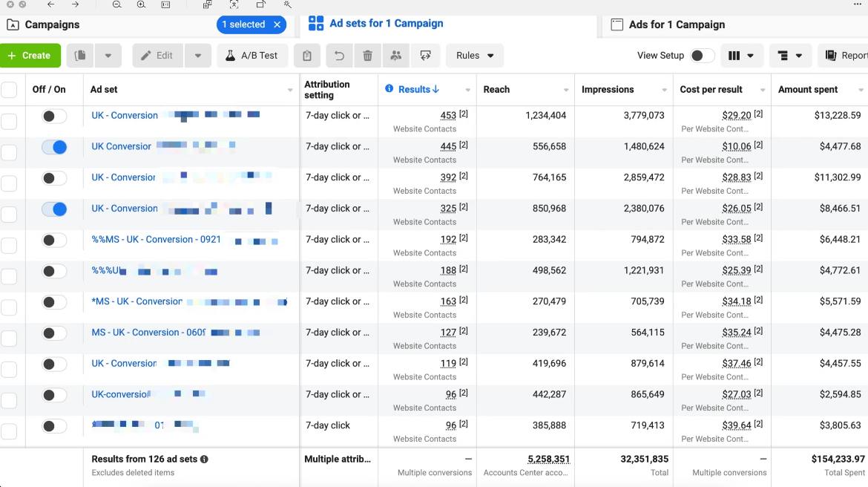Check the select-all checkbox in header
The height and width of the screenshot is (487, 868).
[x=9, y=90]
